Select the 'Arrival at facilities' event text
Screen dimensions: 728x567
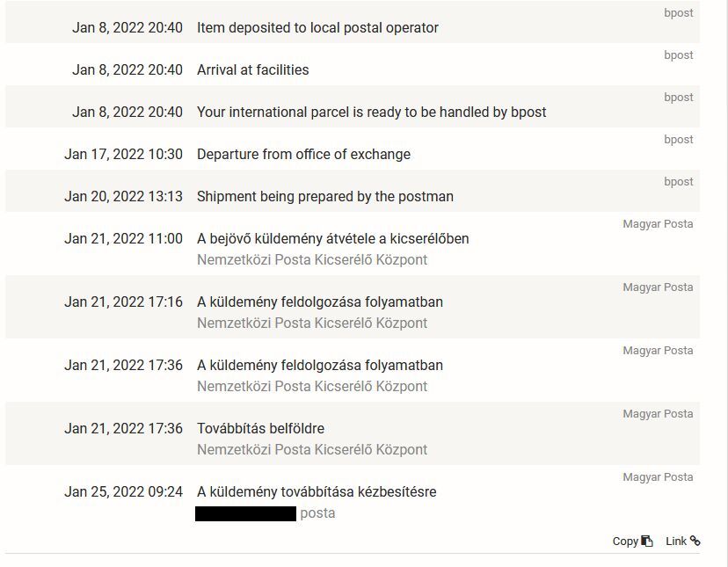pyautogui.click(x=252, y=69)
